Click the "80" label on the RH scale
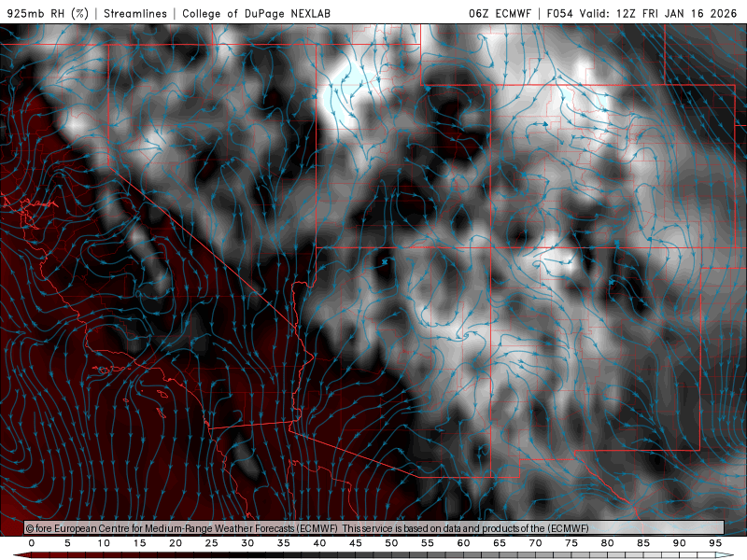 click(x=608, y=543)
